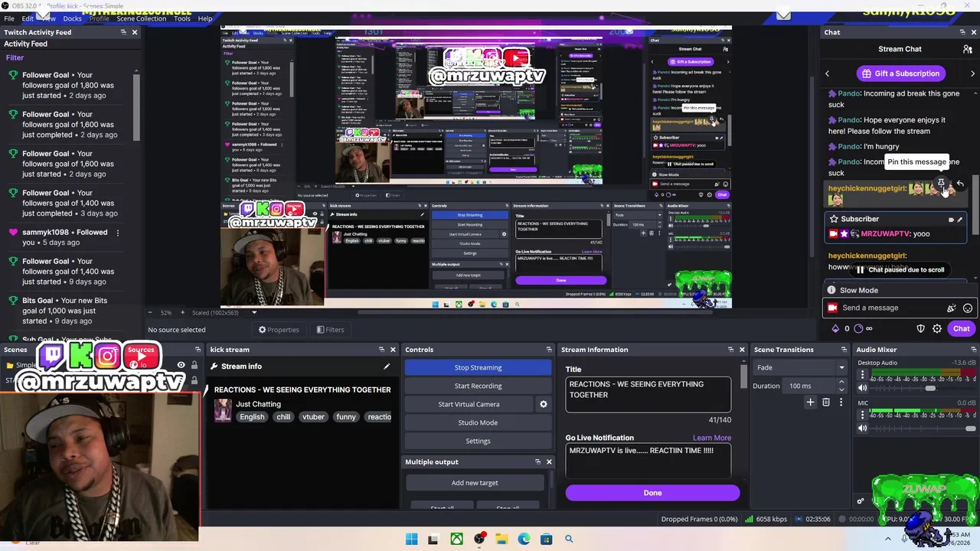This screenshot has width=980, height=551.
Task: Float the Scene Transitions dock
Action: pyautogui.click(x=842, y=350)
